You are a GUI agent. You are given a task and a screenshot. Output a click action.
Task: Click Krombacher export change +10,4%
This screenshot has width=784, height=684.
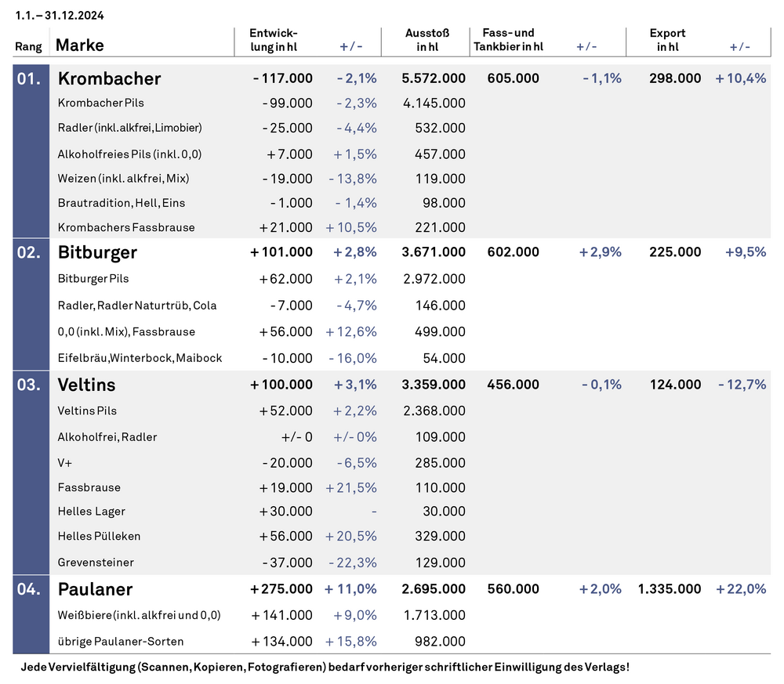(741, 78)
